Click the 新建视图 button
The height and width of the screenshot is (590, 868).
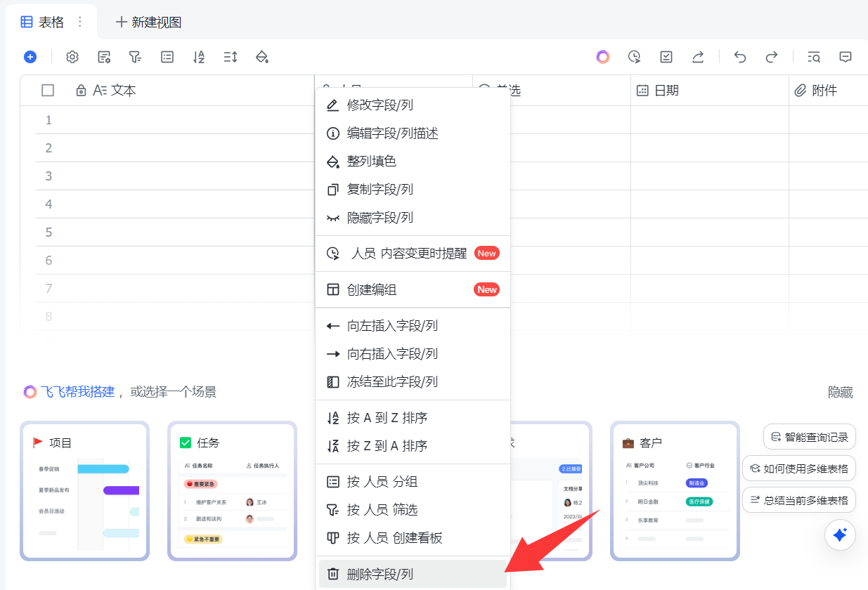[x=148, y=22]
